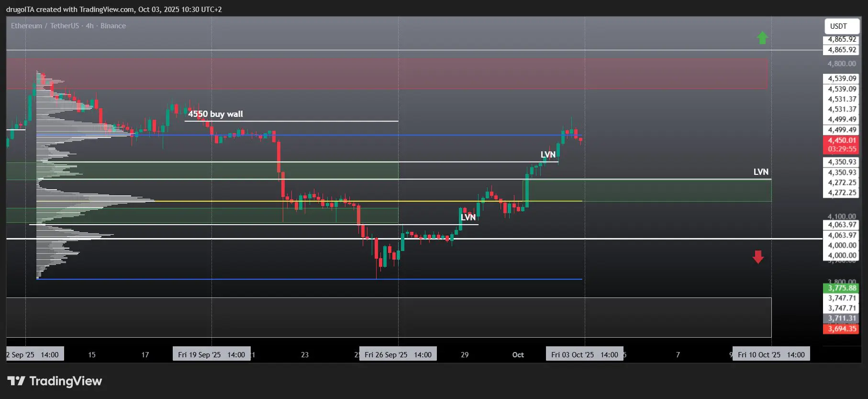
Task: Click the green up arrow marker
Action: click(762, 38)
